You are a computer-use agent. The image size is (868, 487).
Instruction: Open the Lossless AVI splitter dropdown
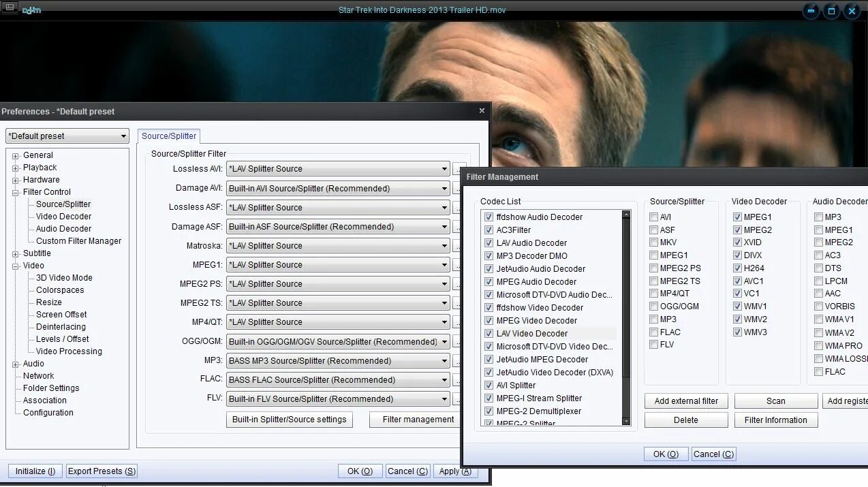338,169
